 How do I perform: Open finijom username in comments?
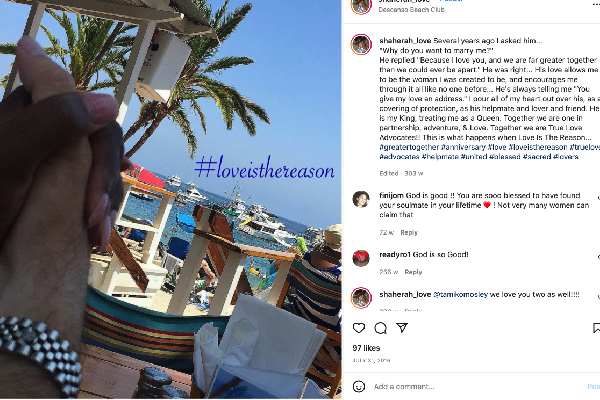pyautogui.click(x=391, y=195)
